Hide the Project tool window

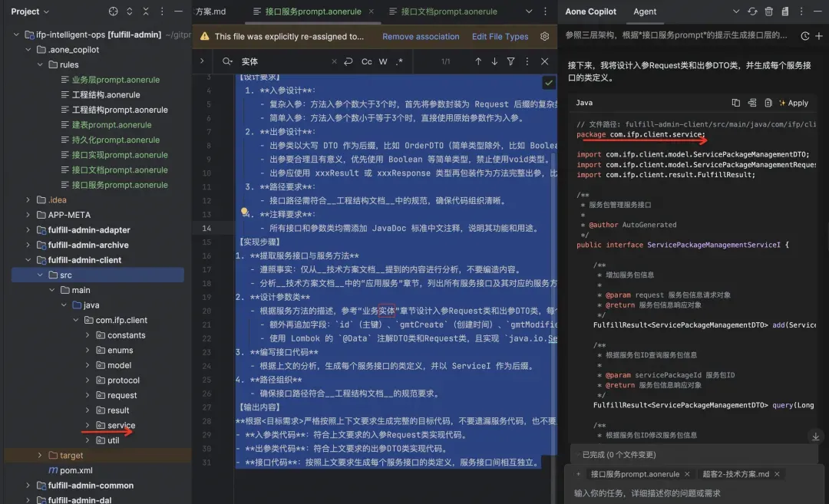click(x=179, y=11)
